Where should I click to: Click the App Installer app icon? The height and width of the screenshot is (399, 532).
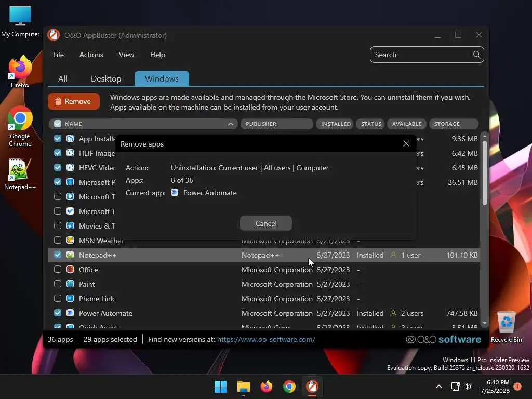point(70,138)
